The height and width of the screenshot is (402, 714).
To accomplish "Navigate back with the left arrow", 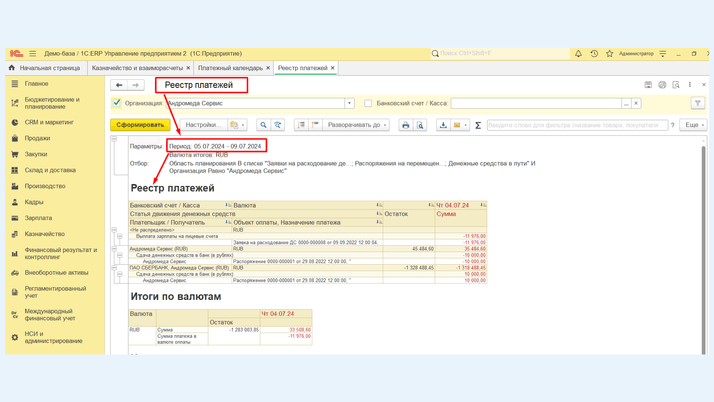I will 119,85.
